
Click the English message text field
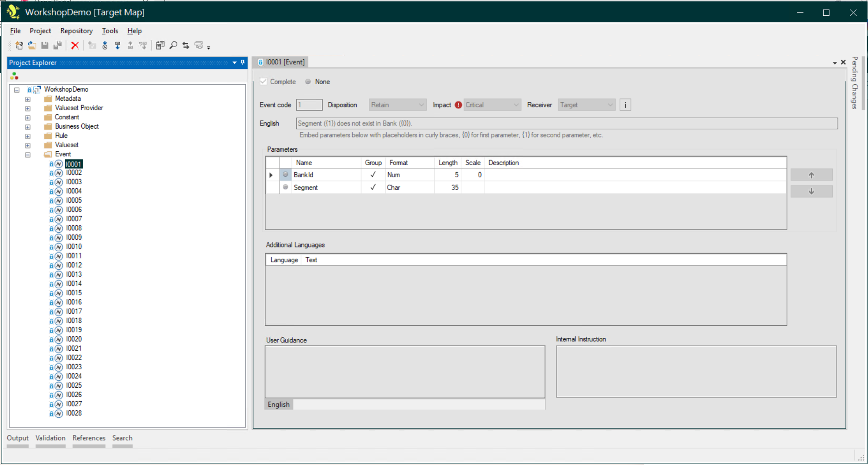[566, 124]
